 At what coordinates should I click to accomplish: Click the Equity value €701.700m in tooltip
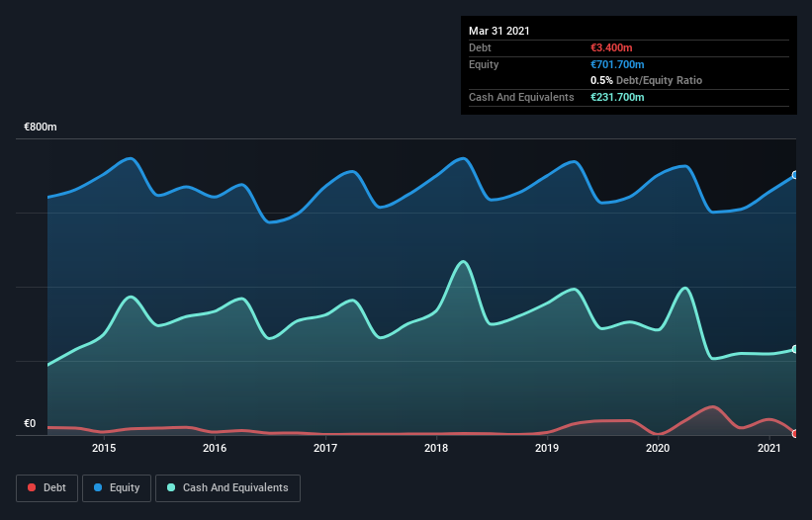[x=617, y=64]
